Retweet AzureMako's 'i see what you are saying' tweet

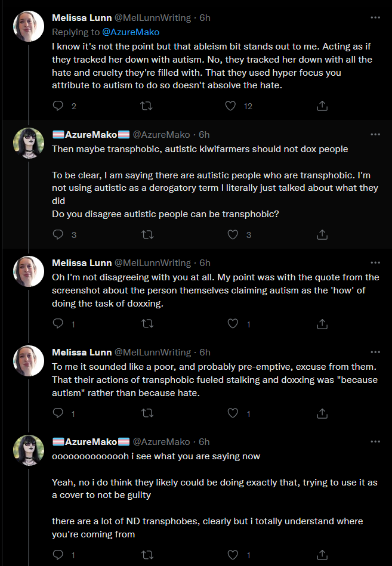click(x=147, y=555)
